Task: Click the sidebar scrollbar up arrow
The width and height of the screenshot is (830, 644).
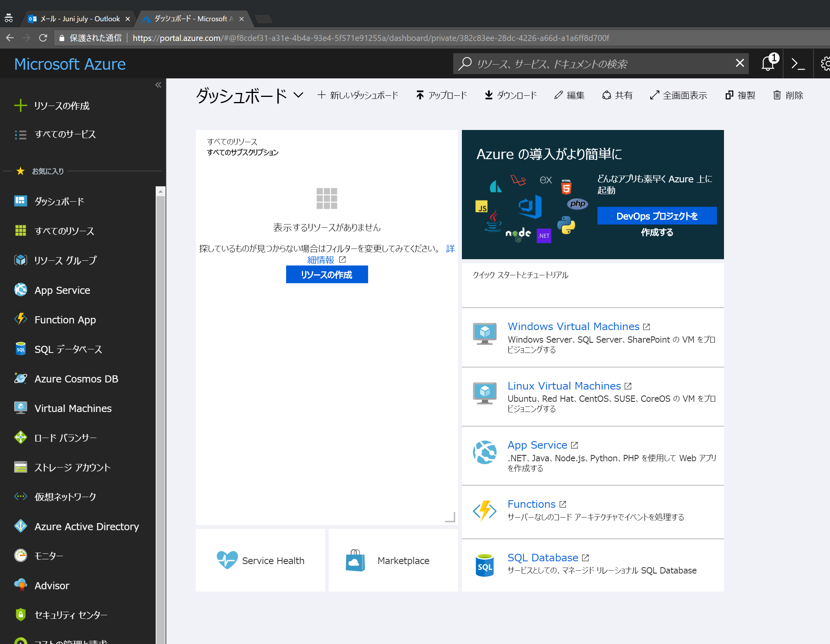Action: click(160, 191)
